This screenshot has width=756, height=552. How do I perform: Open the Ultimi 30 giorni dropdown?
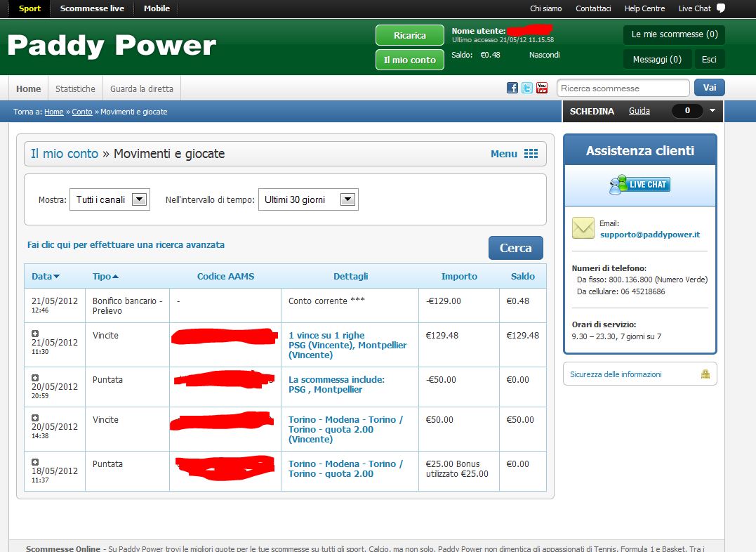[309, 199]
